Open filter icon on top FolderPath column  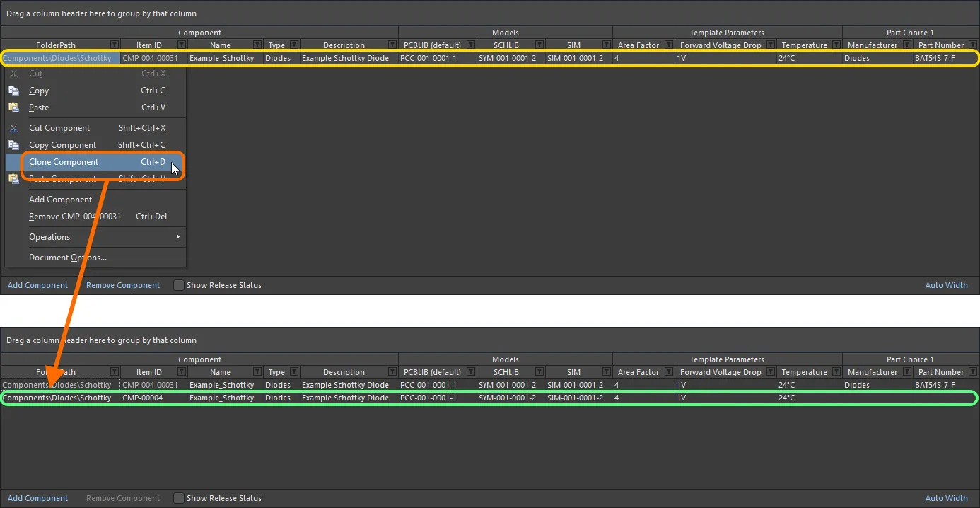(x=115, y=45)
